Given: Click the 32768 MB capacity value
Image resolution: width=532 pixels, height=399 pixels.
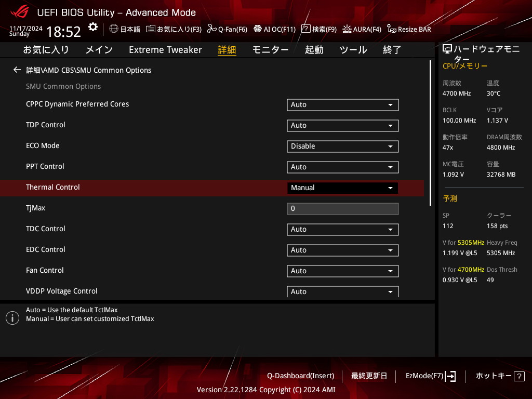Looking at the screenshot, I should coord(501,175).
